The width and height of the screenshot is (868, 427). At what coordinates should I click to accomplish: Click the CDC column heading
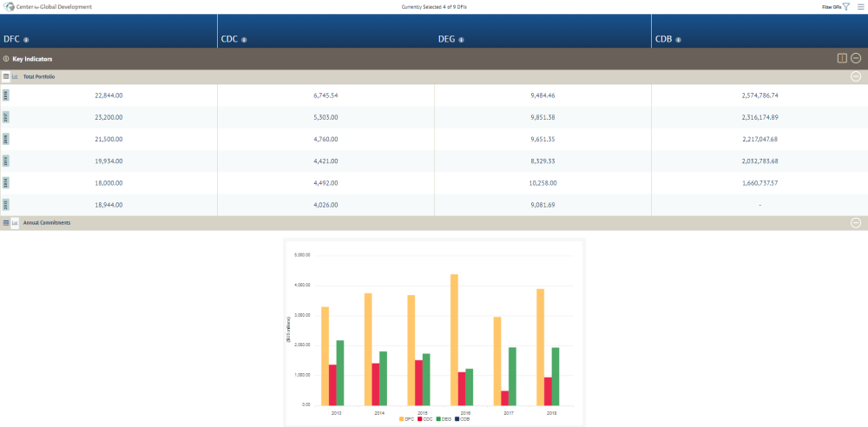click(x=230, y=39)
